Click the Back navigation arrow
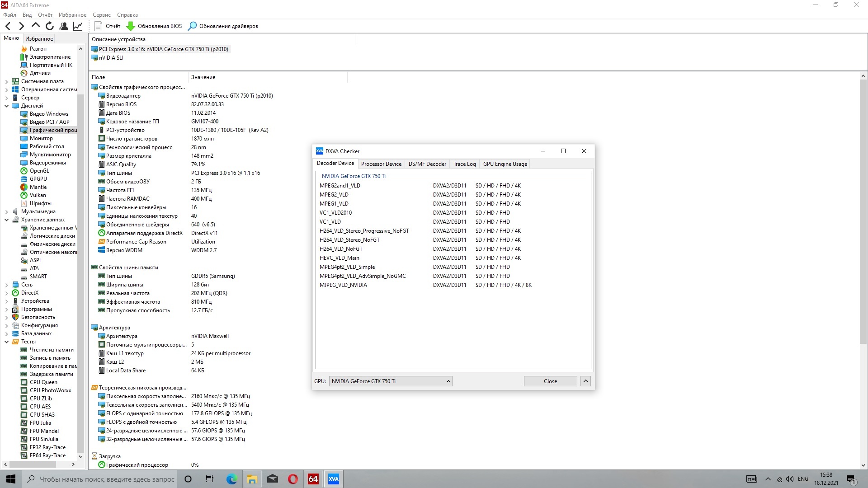Viewport: 868px width, 488px height. [x=8, y=26]
